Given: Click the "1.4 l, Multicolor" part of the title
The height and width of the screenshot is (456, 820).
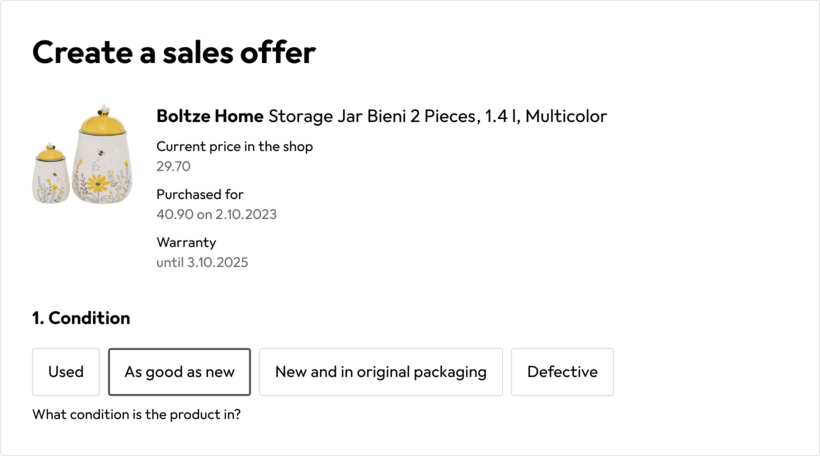Looking at the screenshot, I should 546,116.
